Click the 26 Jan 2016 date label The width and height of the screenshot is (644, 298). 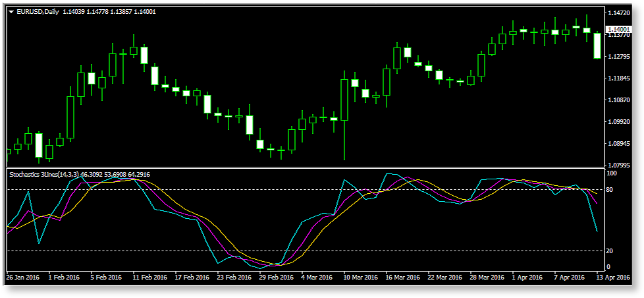pos(22,278)
